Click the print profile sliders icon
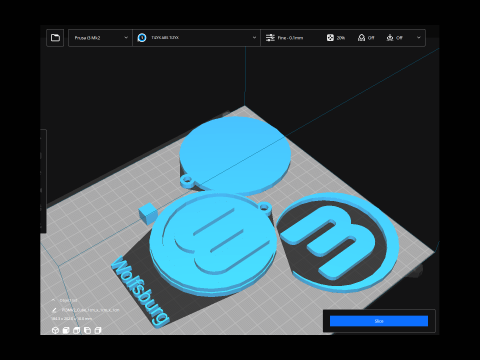Screen dimensions: 480x360 pyautogui.click(x=270, y=38)
